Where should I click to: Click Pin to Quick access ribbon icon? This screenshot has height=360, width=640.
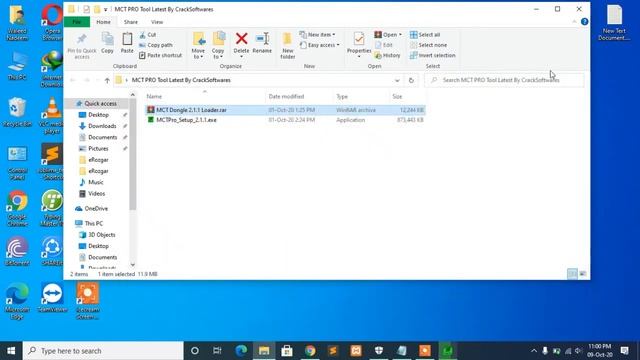coord(82,46)
